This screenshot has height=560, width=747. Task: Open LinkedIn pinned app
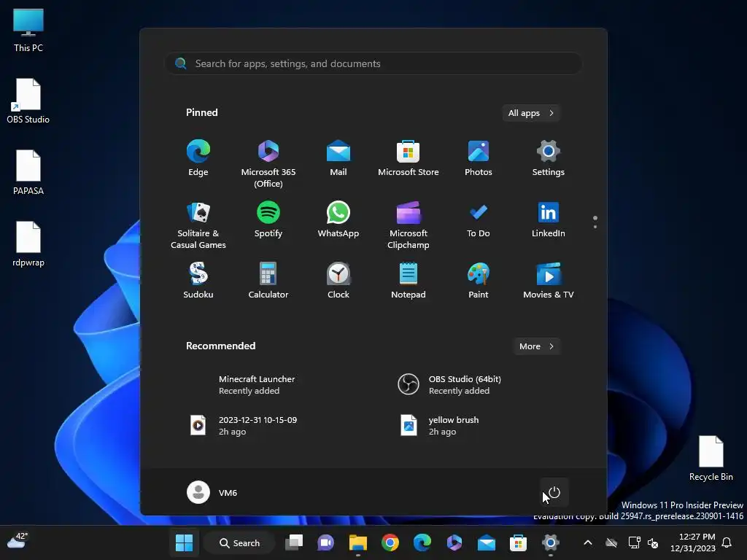(x=549, y=219)
